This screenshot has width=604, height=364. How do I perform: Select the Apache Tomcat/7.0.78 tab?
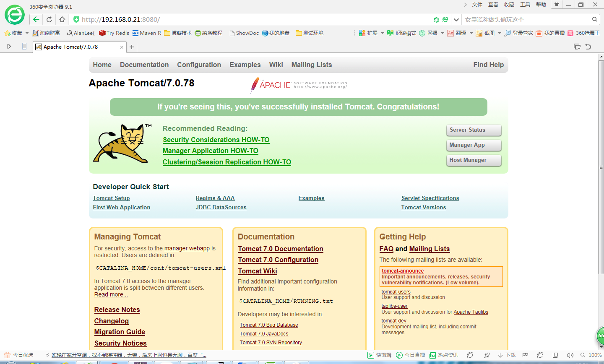tap(79, 47)
